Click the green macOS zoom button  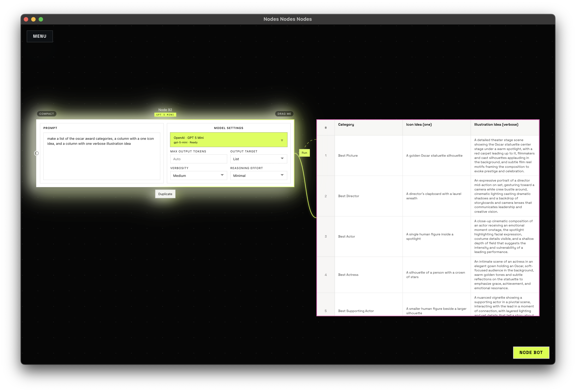(x=41, y=19)
